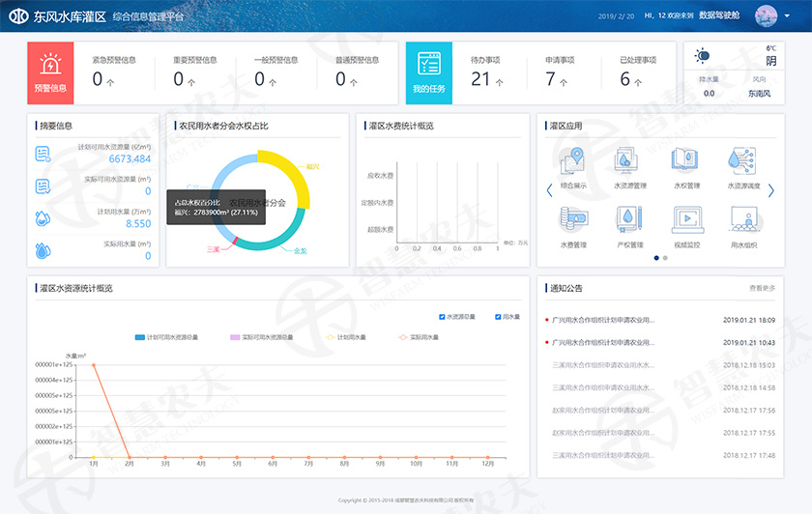
Task: Open the 用水组织 audience icon
Action: tap(743, 219)
